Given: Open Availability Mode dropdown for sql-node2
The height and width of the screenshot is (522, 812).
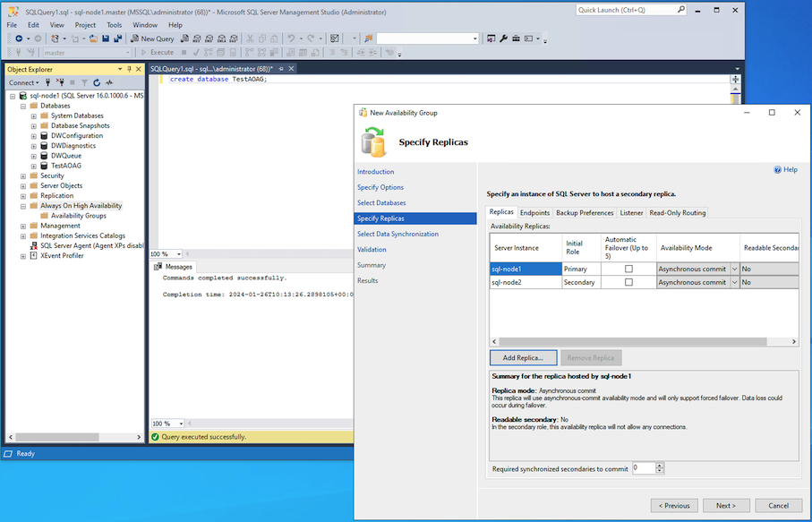Looking at the screenshot, I should coord(734,282).
